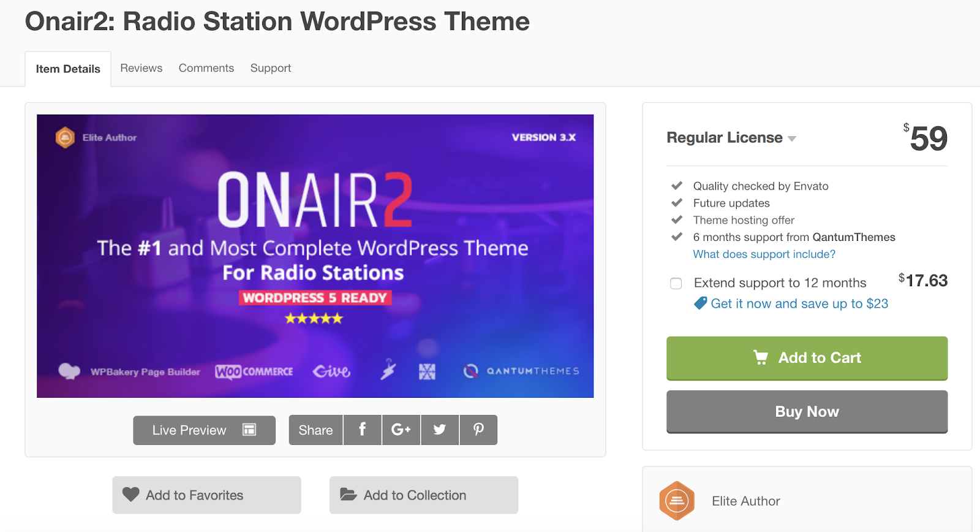
Task: Open the Comments tab
Action: pos(206,68)
